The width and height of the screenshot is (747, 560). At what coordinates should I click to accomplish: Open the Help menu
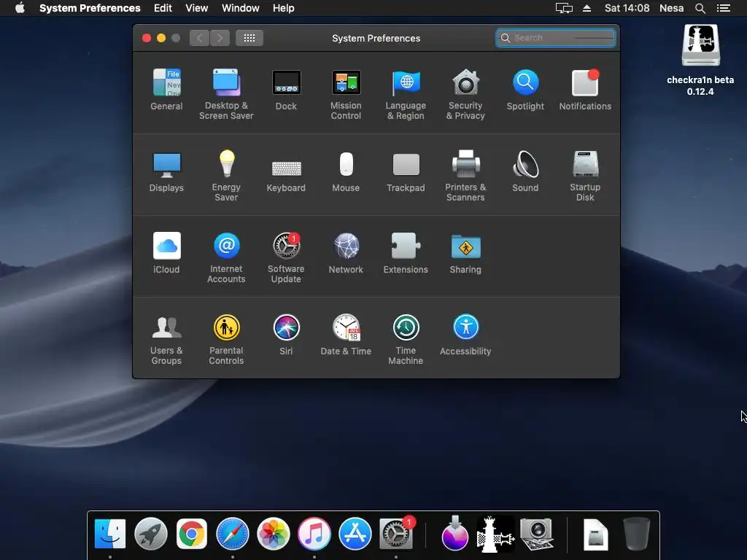click(x=284, y=8)
